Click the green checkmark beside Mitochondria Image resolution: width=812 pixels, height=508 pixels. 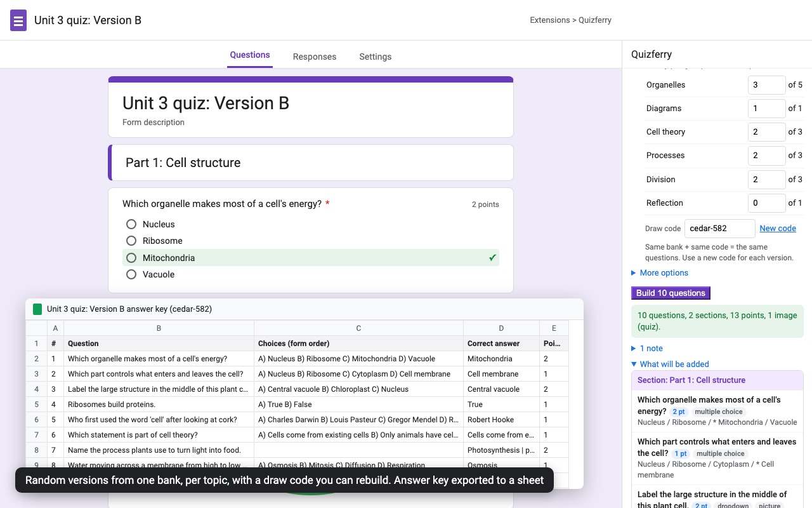492,258
